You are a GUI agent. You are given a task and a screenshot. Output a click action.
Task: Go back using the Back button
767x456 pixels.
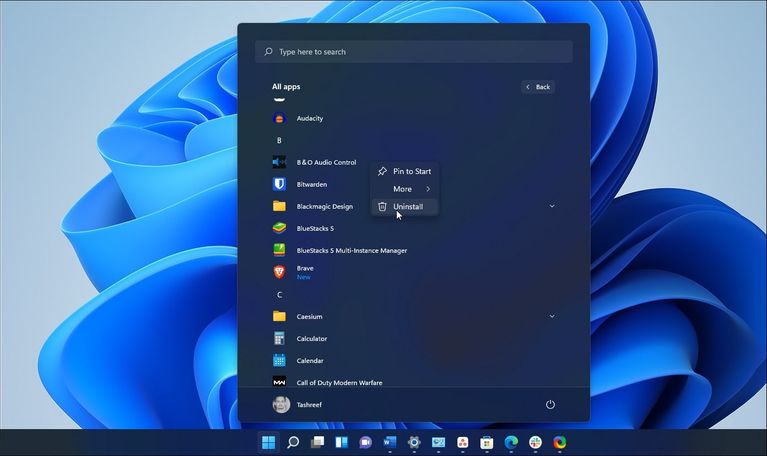coord(538,87)
